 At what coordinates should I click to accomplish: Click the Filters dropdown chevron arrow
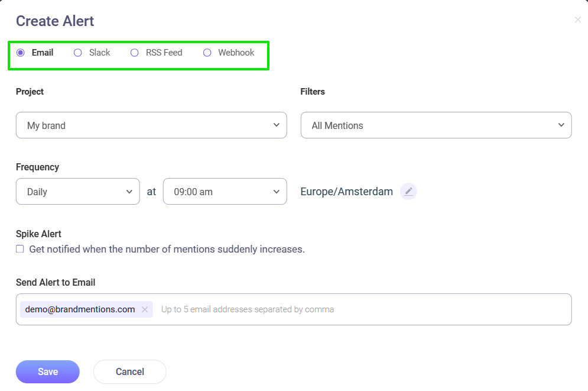[561, 125]
